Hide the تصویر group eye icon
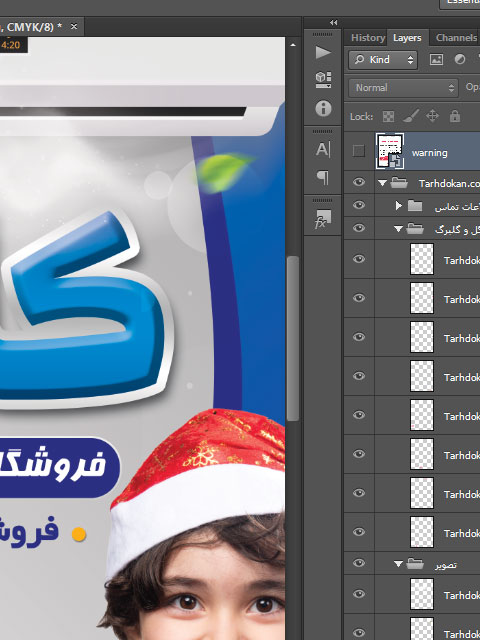Viewport: 480px width, 640px height. tap(359, 563)
